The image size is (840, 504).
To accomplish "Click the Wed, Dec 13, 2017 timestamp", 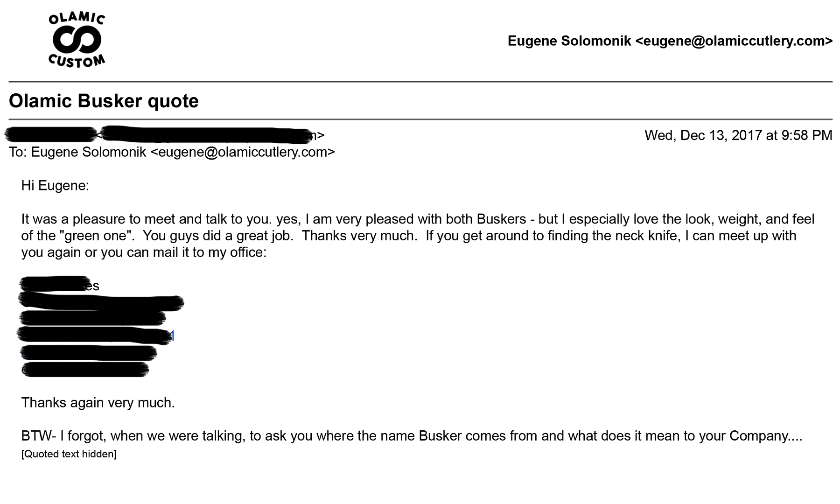I will pyautogui.click(x=738, y=135).
